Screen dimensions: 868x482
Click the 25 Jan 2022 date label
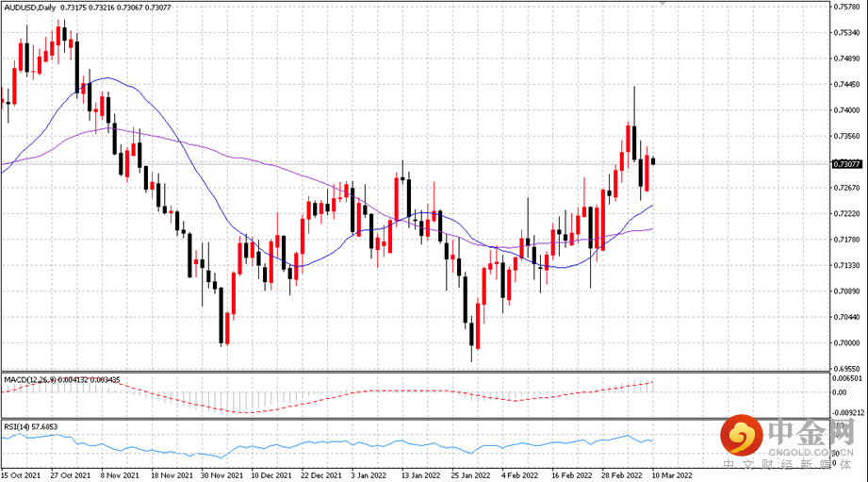(470, 475)
